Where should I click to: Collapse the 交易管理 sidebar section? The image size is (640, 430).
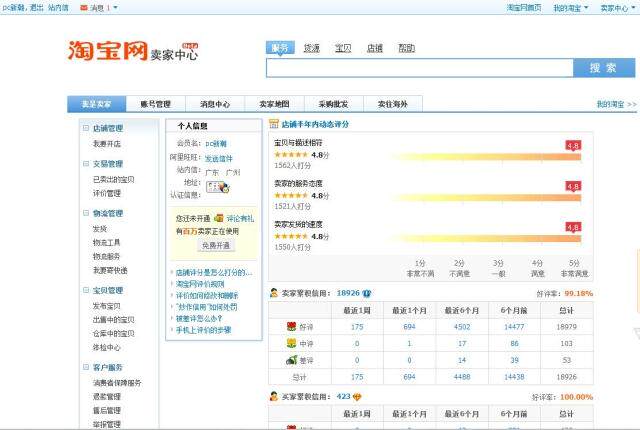click(x=86, y=164)
